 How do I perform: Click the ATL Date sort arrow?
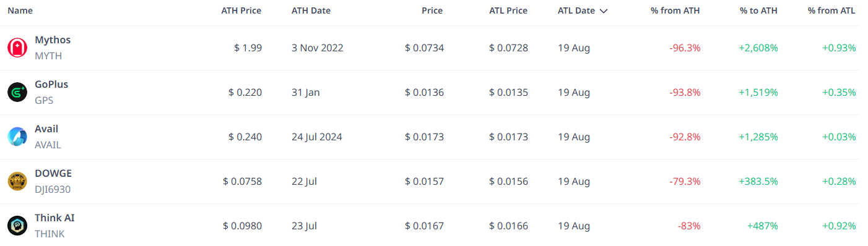click(x=604, y=11)
